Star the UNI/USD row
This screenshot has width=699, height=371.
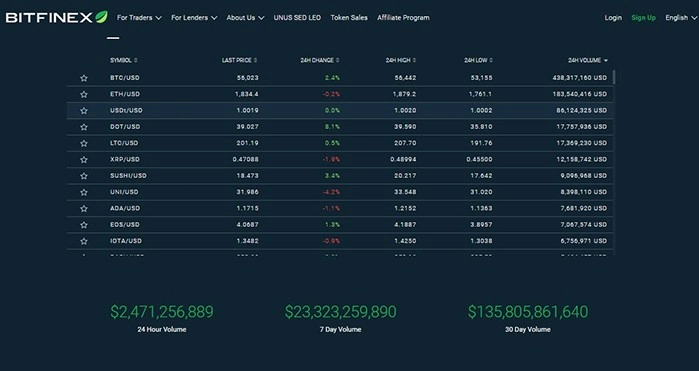(x=84, y=192)
